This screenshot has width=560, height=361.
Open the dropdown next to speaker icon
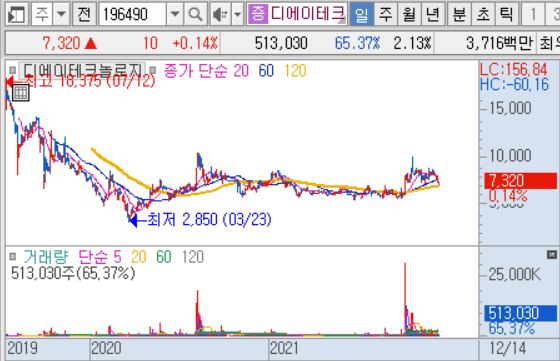(x=238, y=15)
